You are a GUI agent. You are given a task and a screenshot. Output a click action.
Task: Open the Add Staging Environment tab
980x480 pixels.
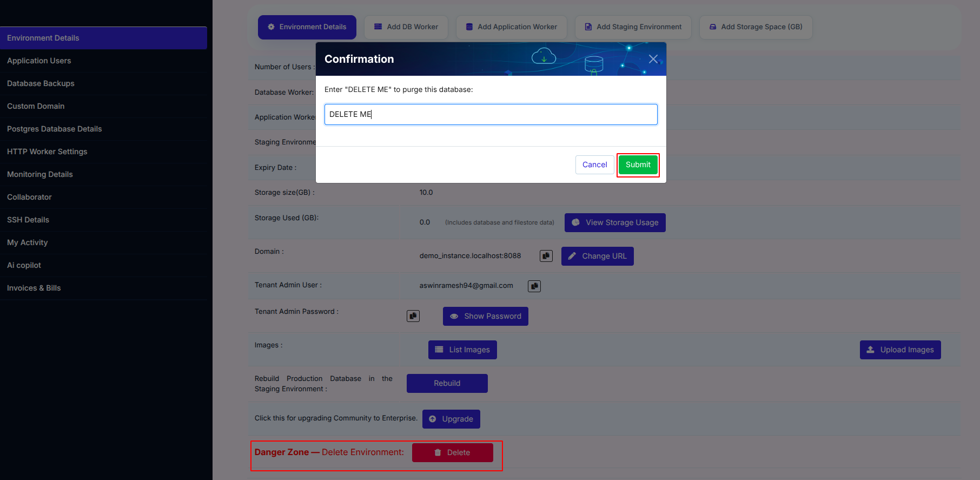click(x=633, y=27)
